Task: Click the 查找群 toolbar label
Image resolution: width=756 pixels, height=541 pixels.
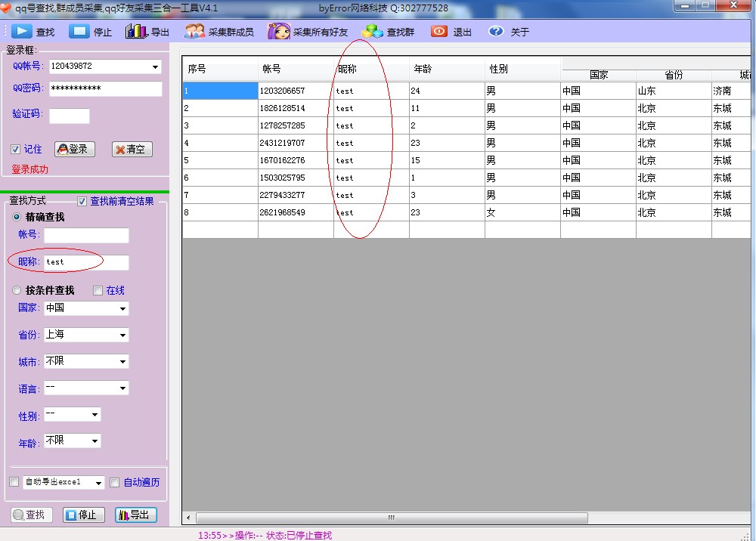Action: pyautogui.click(x=400, y=32)
